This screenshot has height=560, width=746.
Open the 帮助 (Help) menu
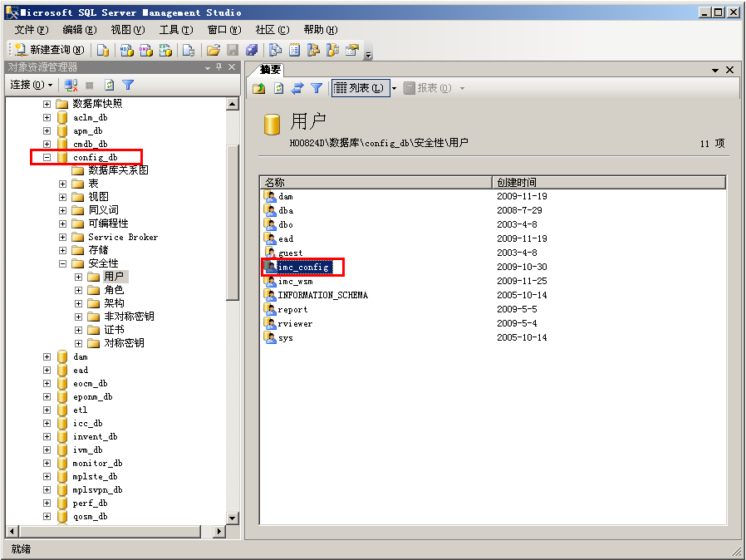tap(320, 30)
